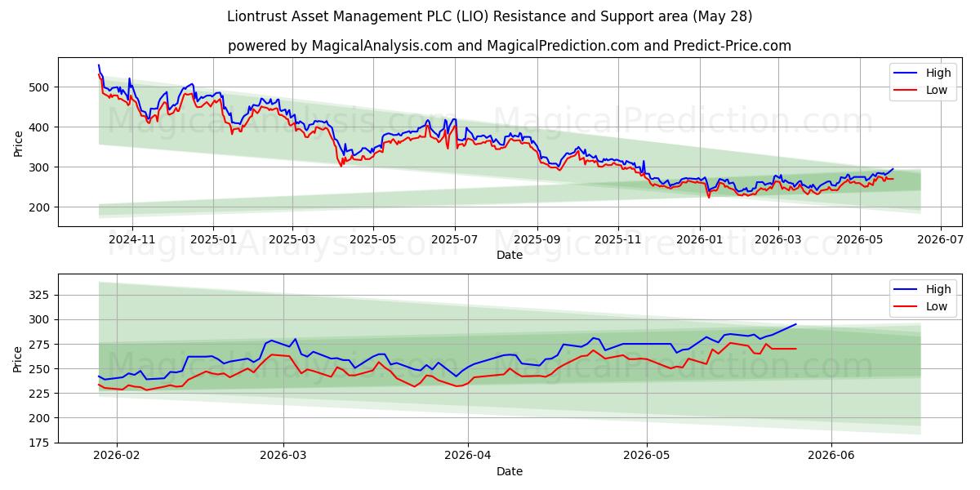The width and height of the screenshot is (980, 490).
Task: Click the '200' tick label in bottom chart
Action: (x=41, y=418)
